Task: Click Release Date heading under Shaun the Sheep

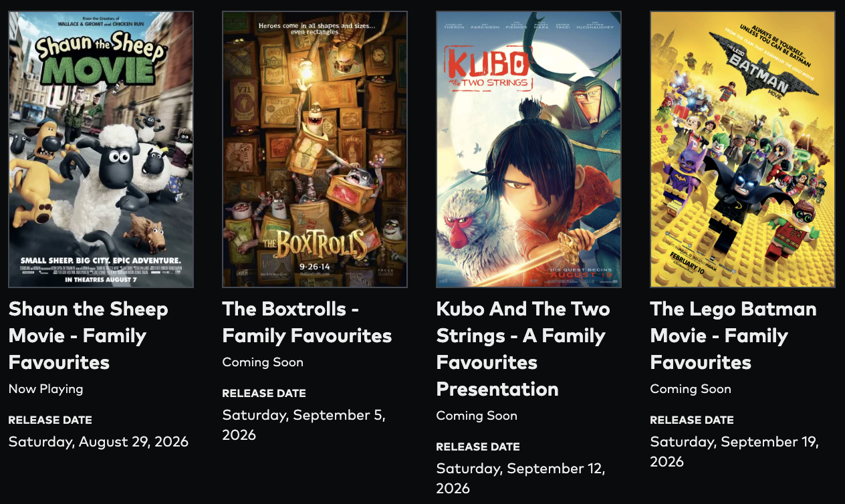Action: pos(50,420)
